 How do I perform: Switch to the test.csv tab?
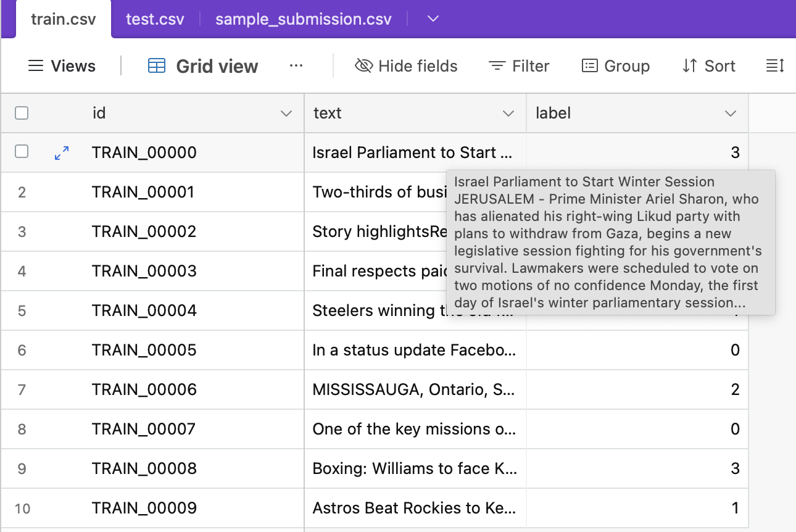click(x=155, y=19)
